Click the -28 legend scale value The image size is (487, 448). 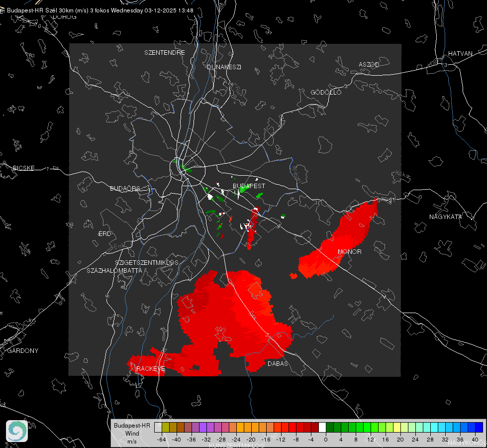(221, 440)
